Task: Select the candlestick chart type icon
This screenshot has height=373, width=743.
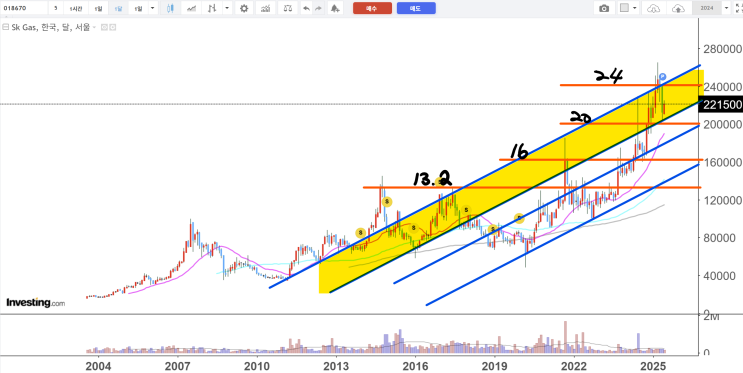Action: pos(171,8)
